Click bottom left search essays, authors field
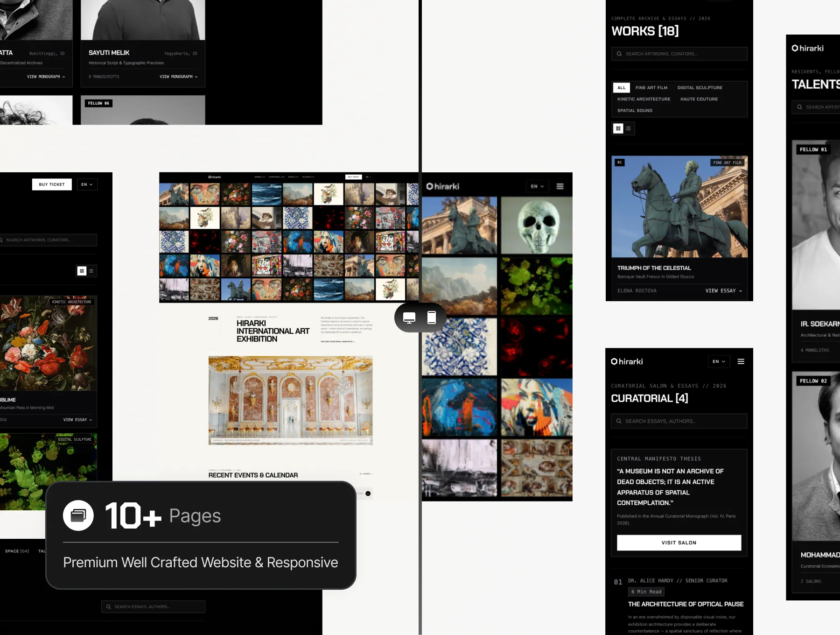840x635 pixels. pos(153,607)
